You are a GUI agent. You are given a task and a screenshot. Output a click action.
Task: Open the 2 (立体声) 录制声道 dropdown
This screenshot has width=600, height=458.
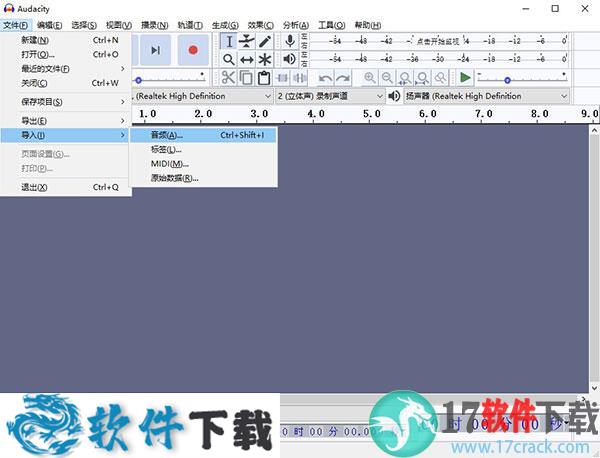(x=330, y=96)
